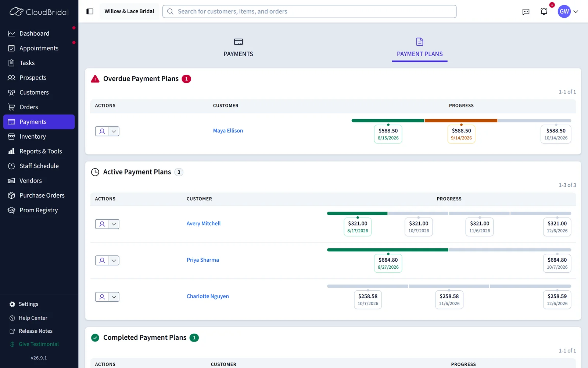Select the Payment Plans tab

(420, 48)
